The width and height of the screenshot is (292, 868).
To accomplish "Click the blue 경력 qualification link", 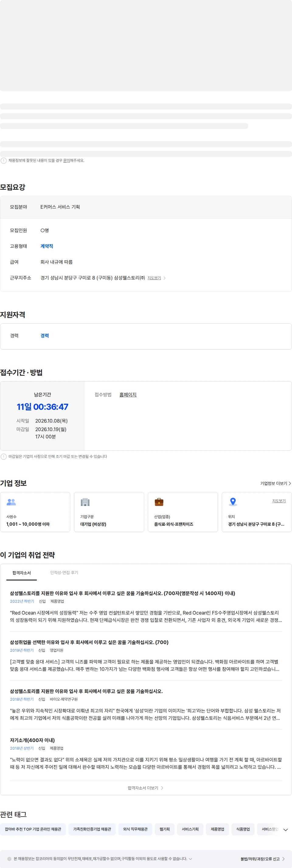I will click(45, 336).
